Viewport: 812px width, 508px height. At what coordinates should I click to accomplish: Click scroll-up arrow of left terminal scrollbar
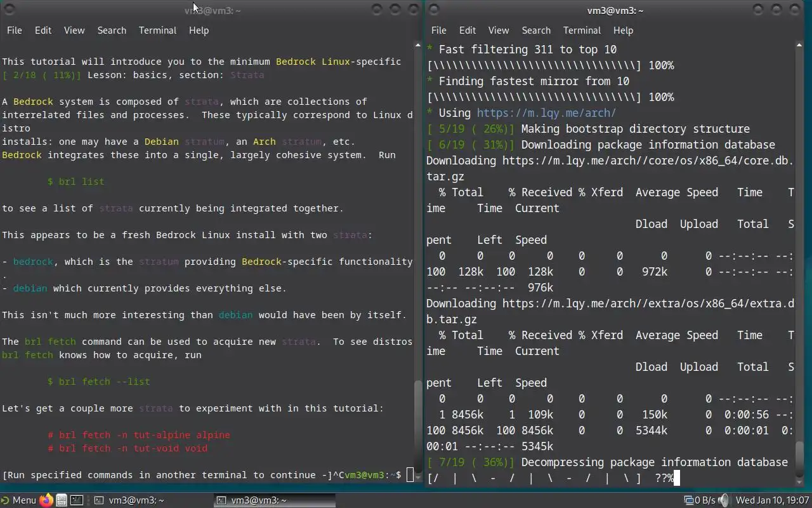pyautogui.click(x=417, y=45)
